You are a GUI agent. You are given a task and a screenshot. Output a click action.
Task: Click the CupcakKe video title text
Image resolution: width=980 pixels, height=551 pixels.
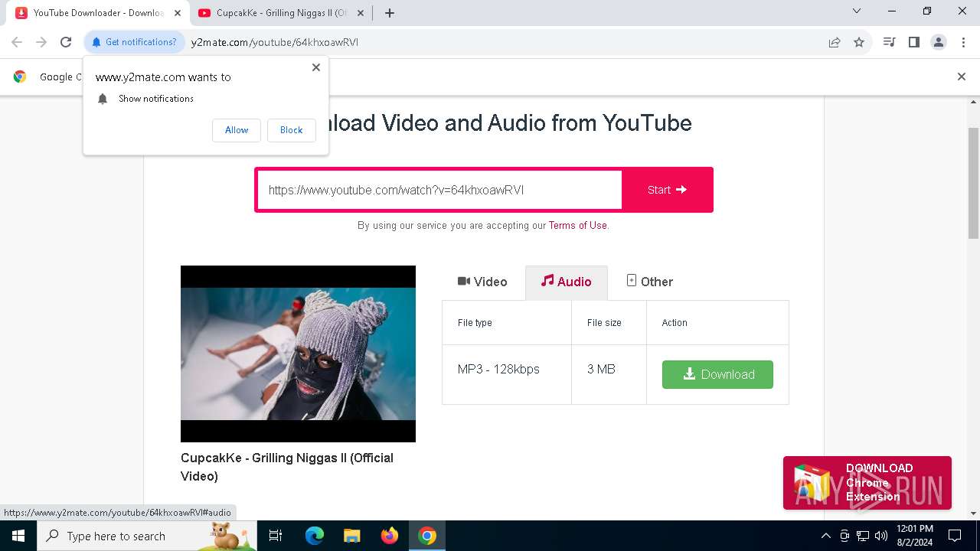(x=287, y=467)
